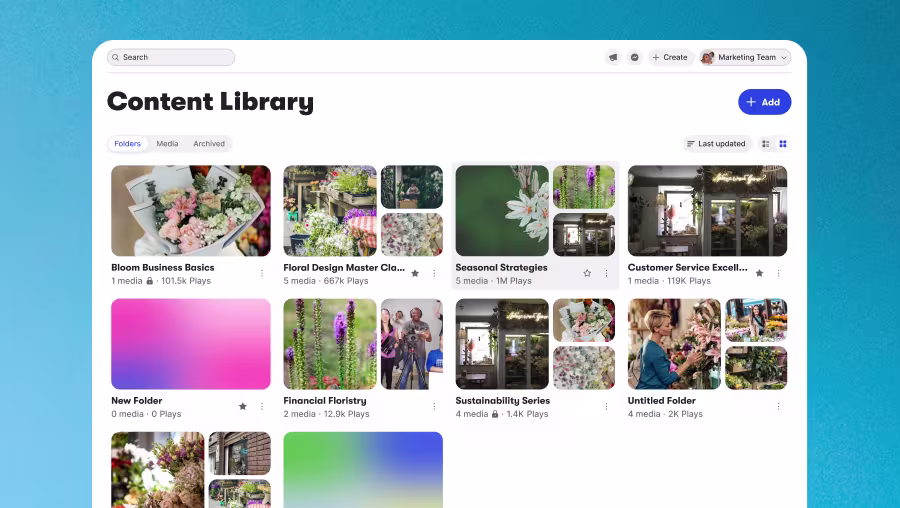Click the '4 media · 2K Plays' text

pyautogui.click(x=665, y=414)
